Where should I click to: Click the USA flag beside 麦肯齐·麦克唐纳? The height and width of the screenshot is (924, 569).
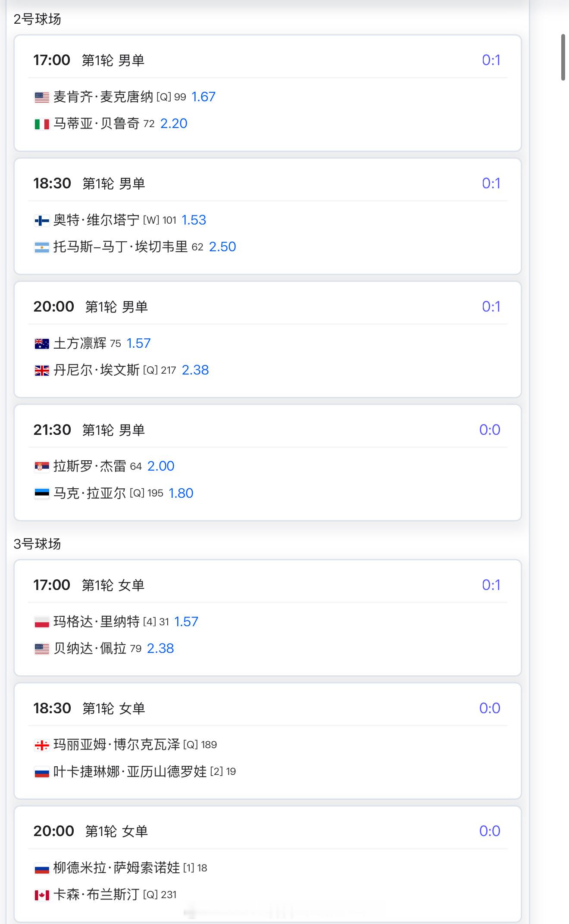(42, 97)
